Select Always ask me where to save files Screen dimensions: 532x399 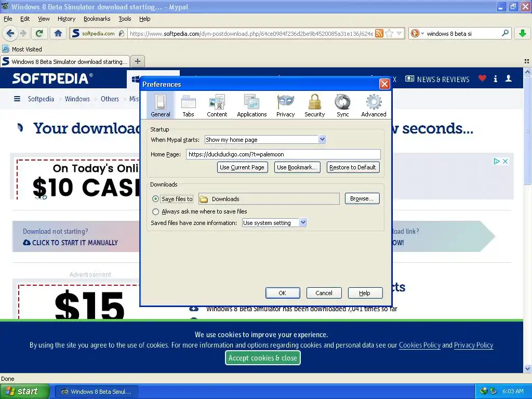pos(155,211)
